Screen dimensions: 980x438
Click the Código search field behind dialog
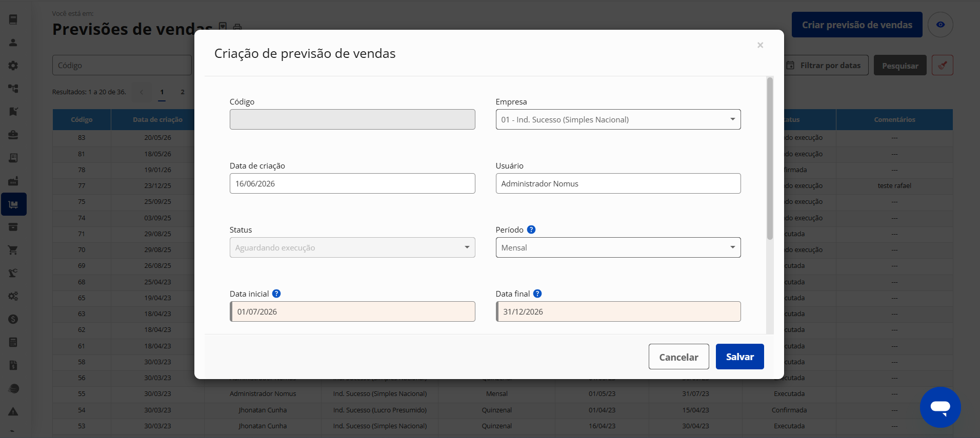point(122,65)
